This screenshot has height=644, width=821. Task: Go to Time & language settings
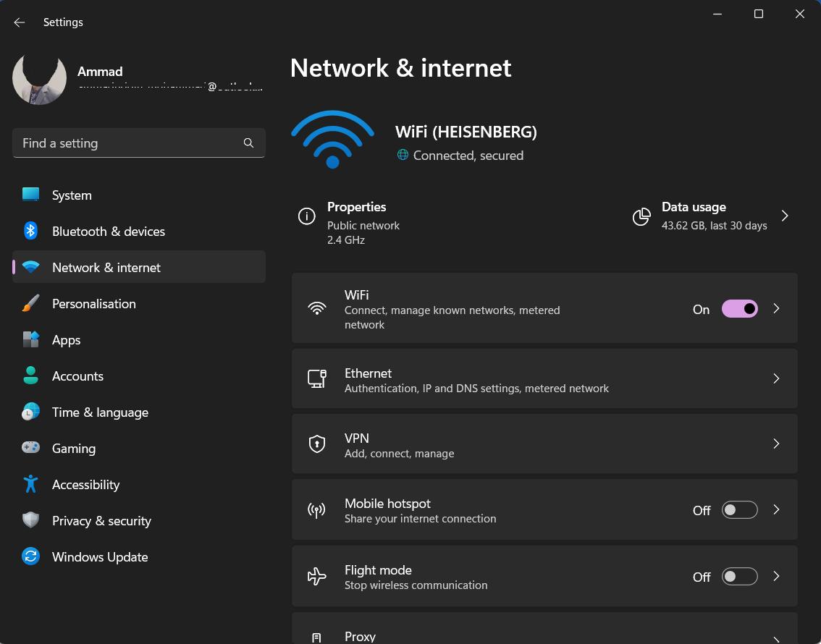[x=100, y=412]
